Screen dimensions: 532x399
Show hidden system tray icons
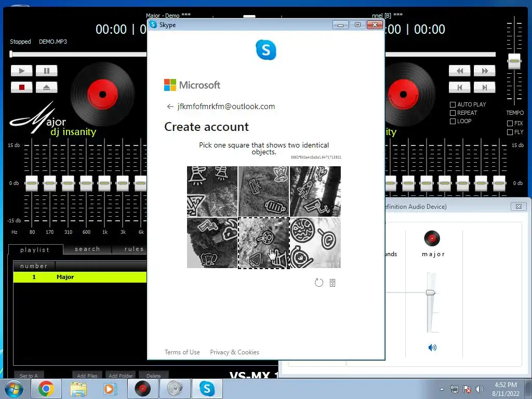click(x=442, y=389)
